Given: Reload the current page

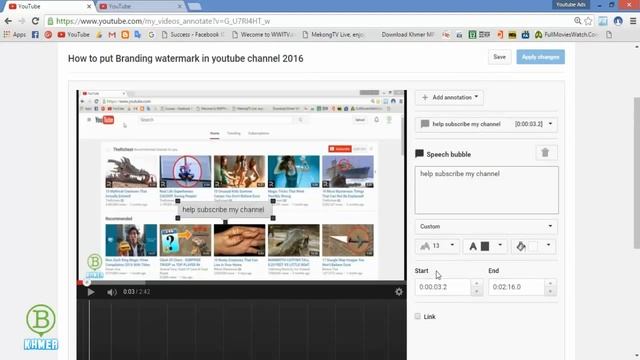Looking at the screenshot, I should (x=36, y=21).
